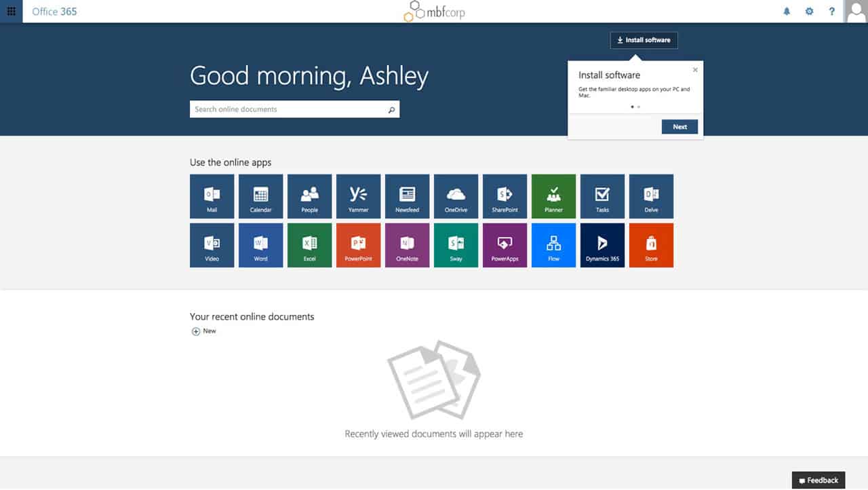
Task: Select the second page dot in popup
Action: point(639,107)
